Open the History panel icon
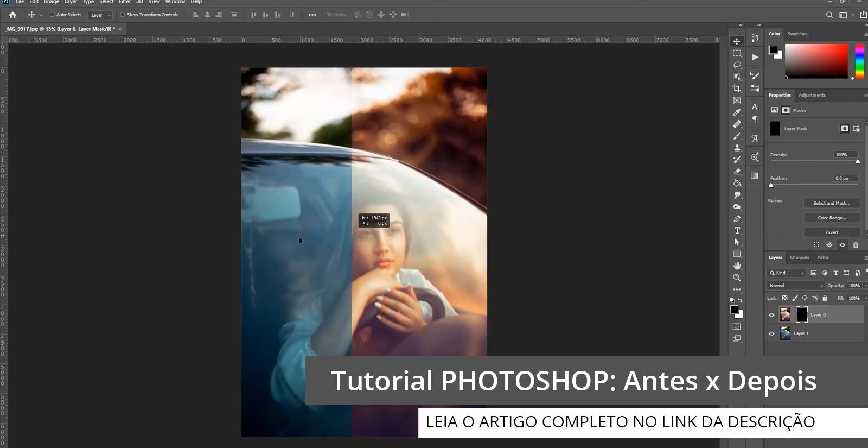Viewport: 868px width, 448px height. tap(755, 38)
